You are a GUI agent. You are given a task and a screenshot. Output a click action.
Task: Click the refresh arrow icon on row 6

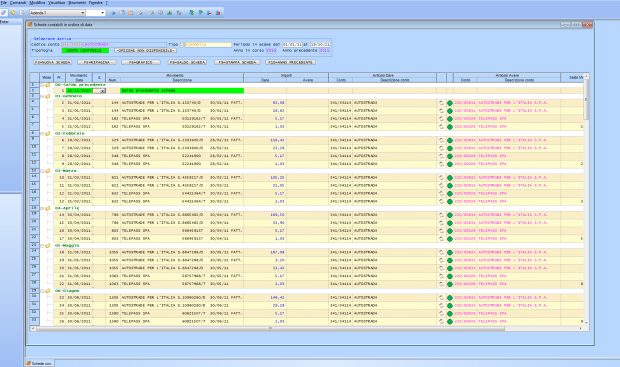coord(441,140)
